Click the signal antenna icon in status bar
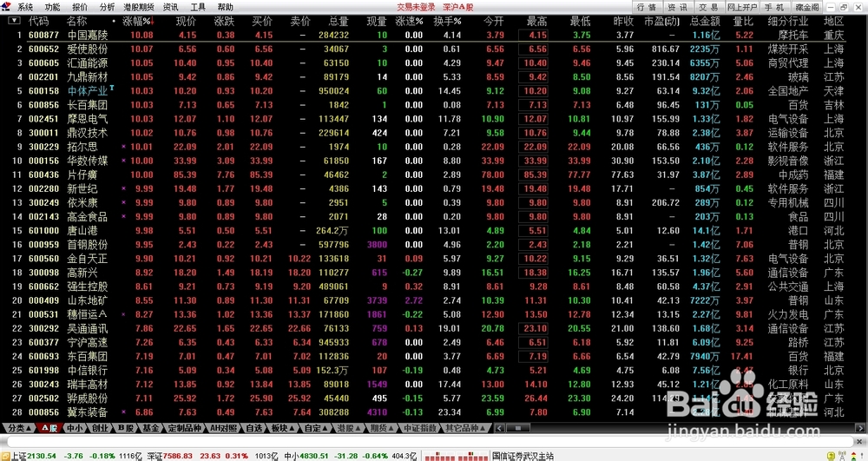 (x=842, y=456)
